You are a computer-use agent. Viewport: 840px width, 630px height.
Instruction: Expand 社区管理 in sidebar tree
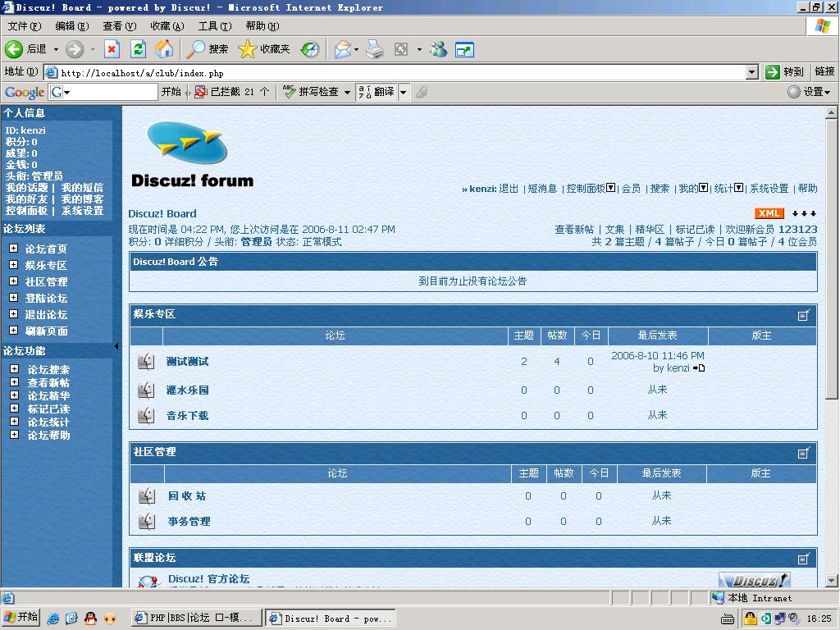[x=13, y=281]
